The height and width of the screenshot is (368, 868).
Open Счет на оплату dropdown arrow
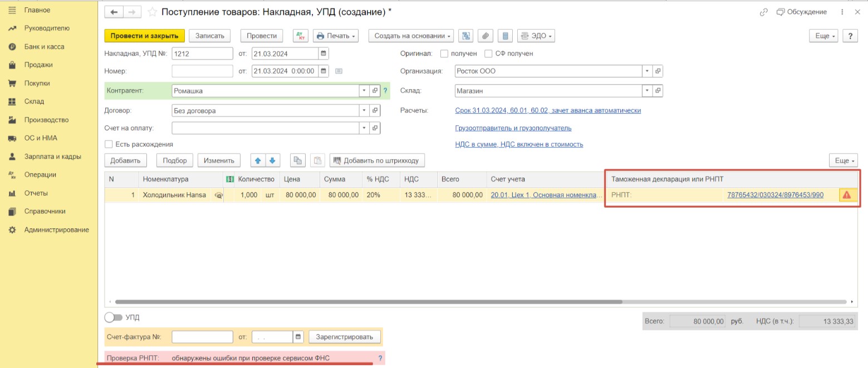(x=364, y=128)
